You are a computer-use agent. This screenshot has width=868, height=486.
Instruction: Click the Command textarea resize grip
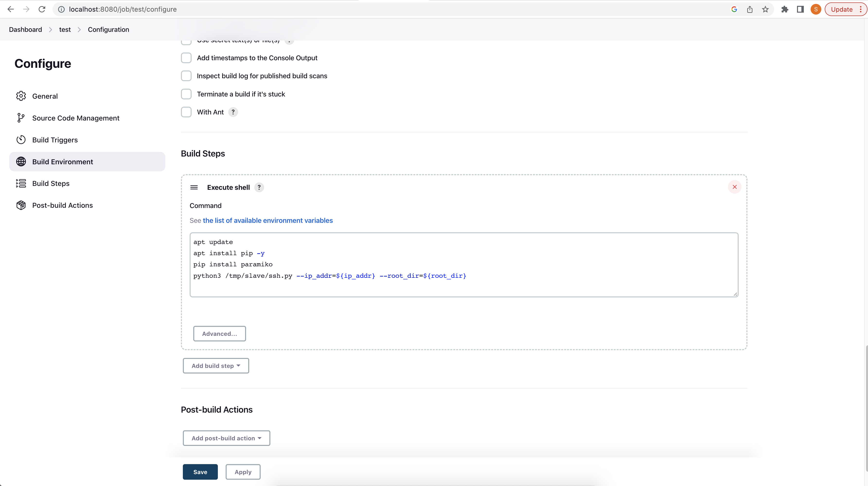735,294
